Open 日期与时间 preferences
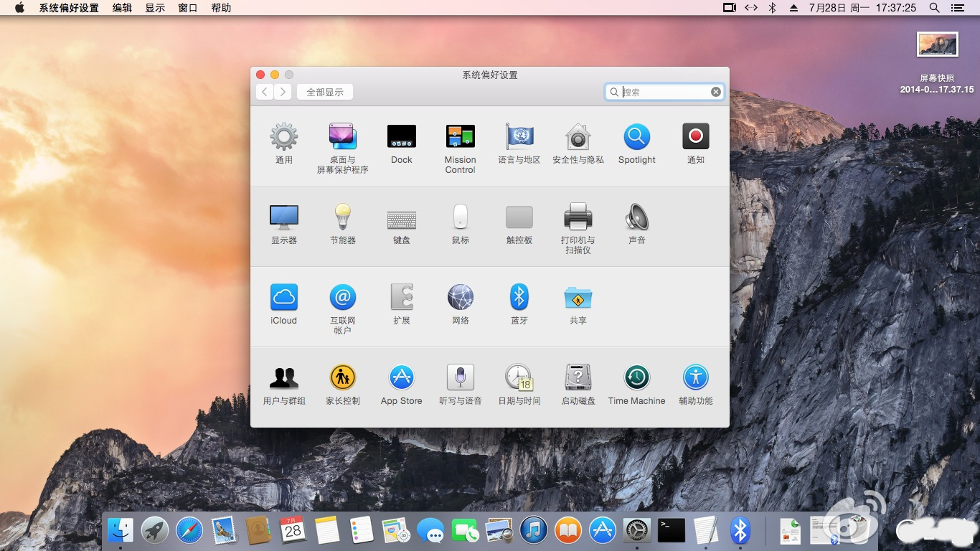The image size is (980, 551). [519, 377]
